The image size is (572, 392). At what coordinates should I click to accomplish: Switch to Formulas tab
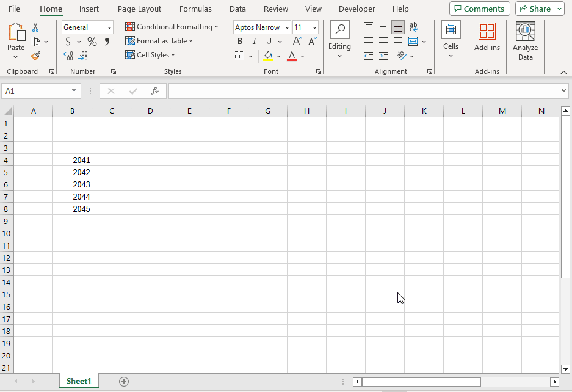195,9
